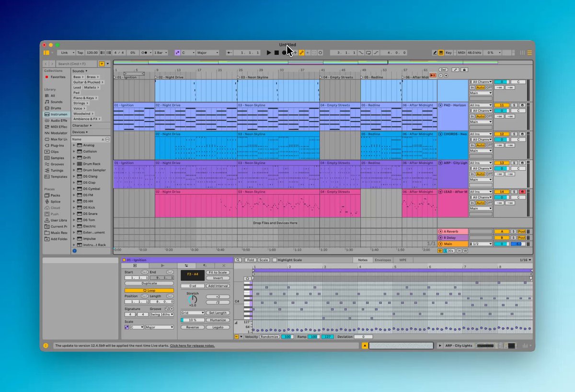This screenshot has width=575, height=392.
Task: Select Drums in browser Library
Action: [x=56, y=108]
